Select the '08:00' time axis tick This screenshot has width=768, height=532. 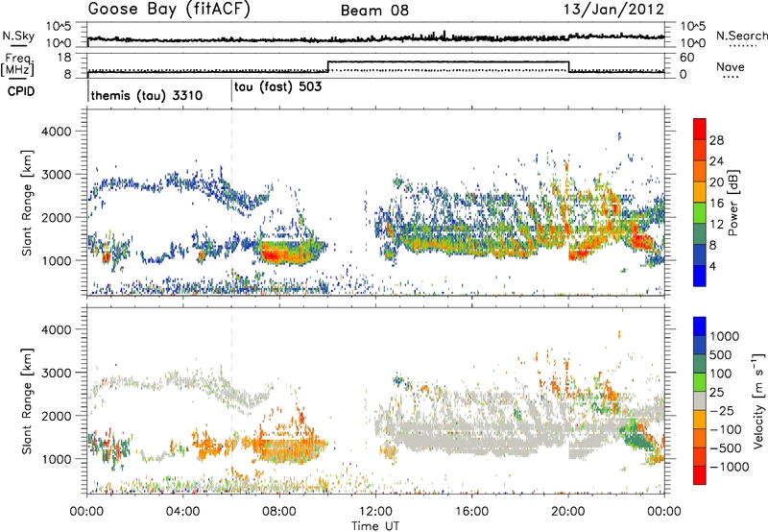pyautogui.click(x=279, y=512)
